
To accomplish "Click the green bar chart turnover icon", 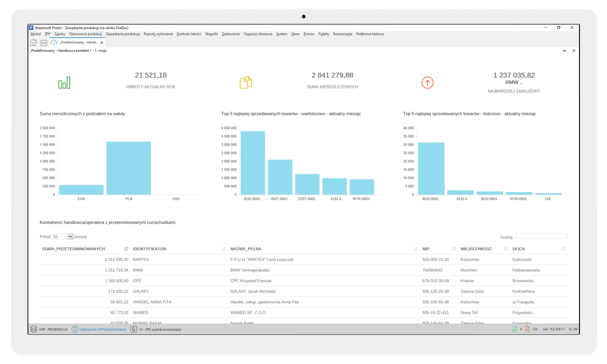I will (64, 83).
